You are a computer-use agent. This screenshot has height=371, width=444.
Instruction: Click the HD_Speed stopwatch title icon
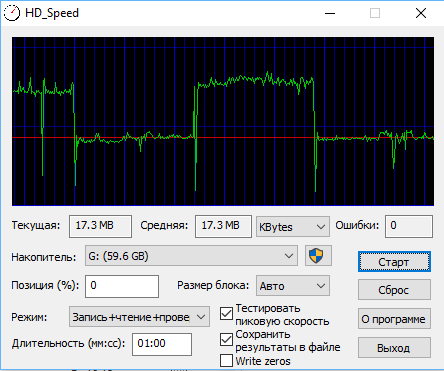click(x=12, y=13)
